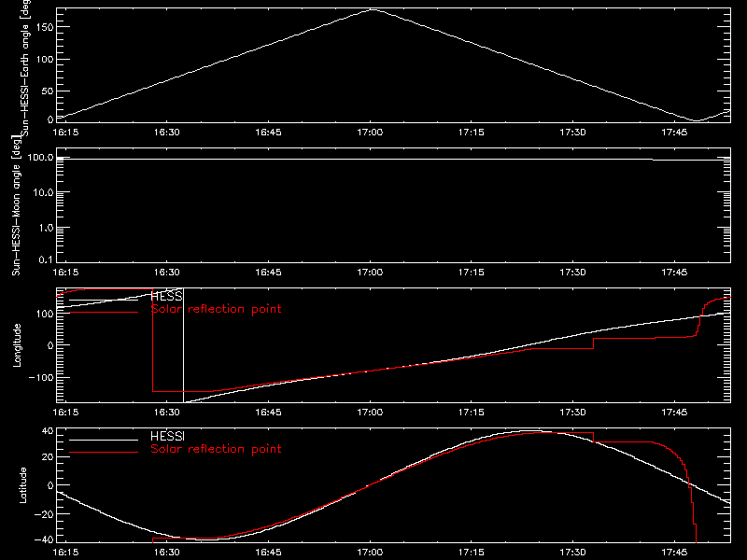Screen dimensions: 747x560
Task: Click white vertical HESSI wrap line in Longitude plot
Action: pos(183,345)
